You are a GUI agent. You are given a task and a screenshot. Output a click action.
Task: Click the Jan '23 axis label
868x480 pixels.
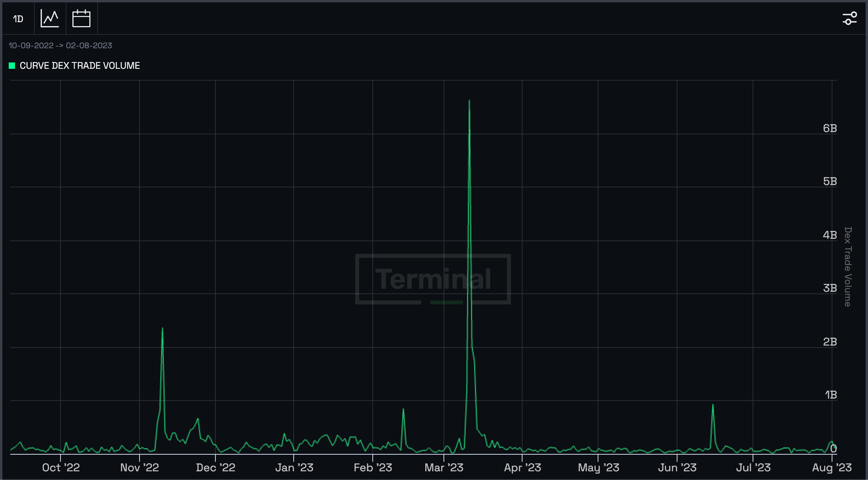[x=294, y=468]
